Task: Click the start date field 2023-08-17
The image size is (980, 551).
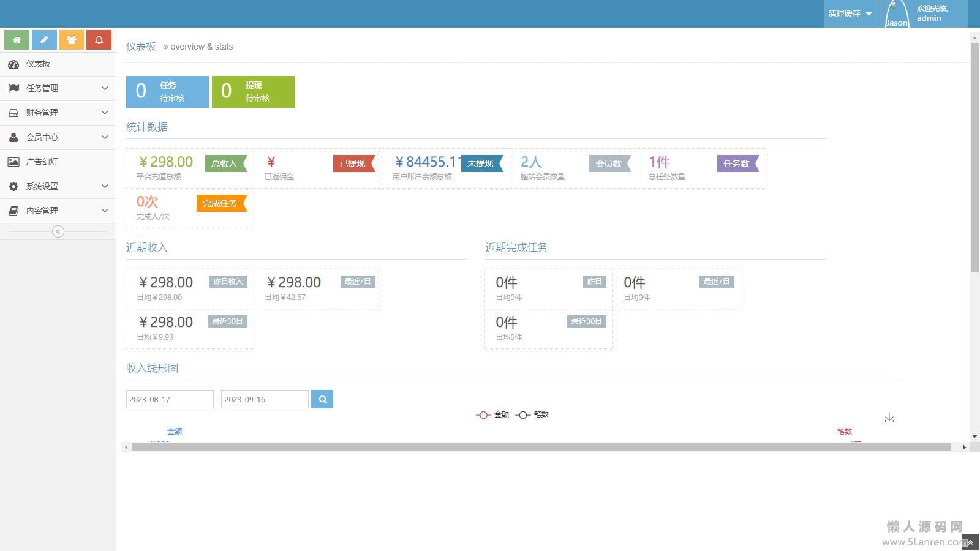Action: click(170, 399)
